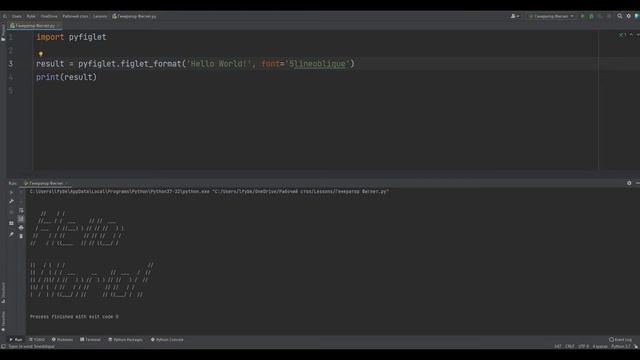Click the Users breadcrumb

click(x=17, y=16)
